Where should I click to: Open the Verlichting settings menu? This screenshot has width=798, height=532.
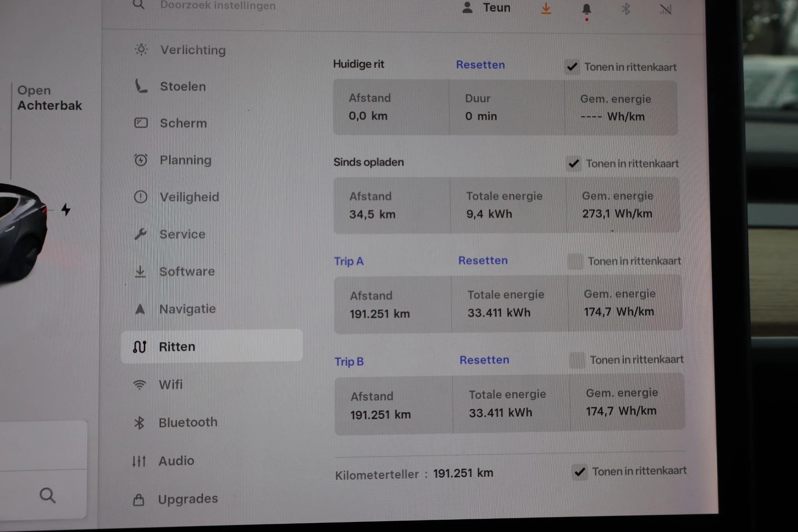point(193,50)
